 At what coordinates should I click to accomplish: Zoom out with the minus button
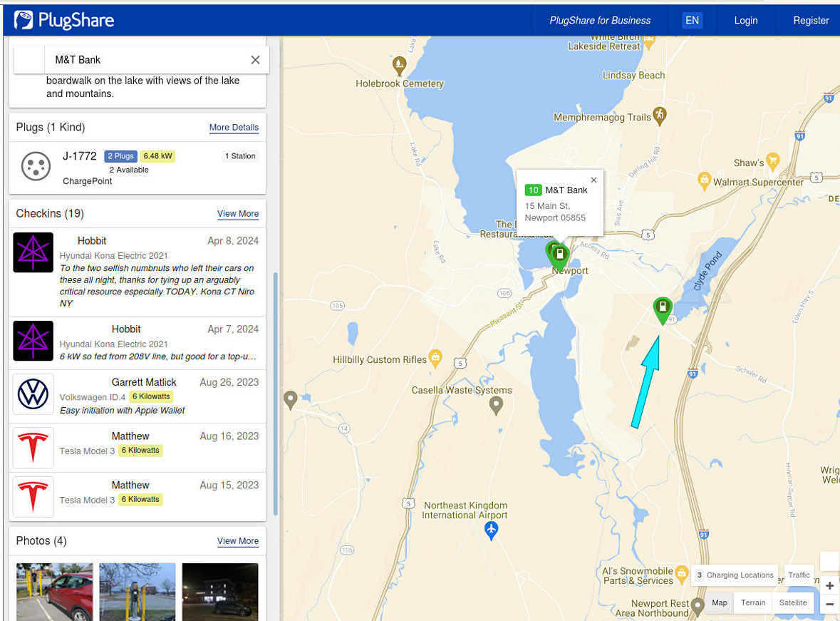coord(829,605)
